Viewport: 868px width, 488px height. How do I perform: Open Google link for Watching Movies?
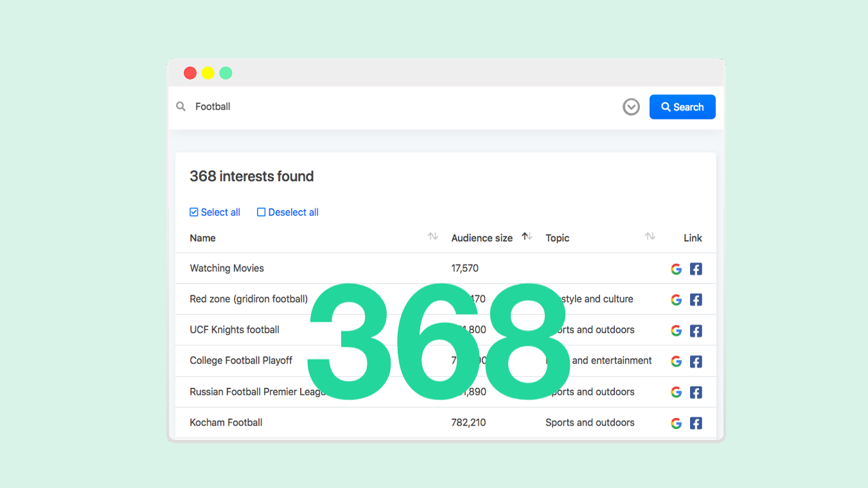(x=676, y=269)
